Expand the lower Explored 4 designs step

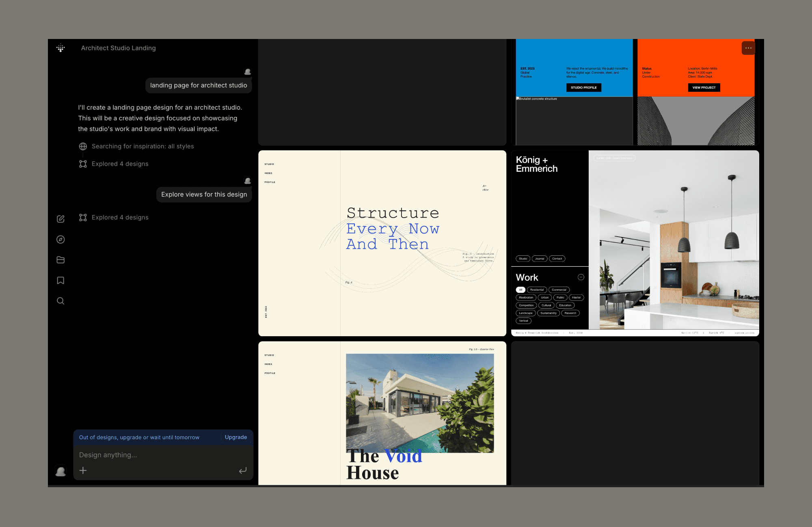coord(120,218)
